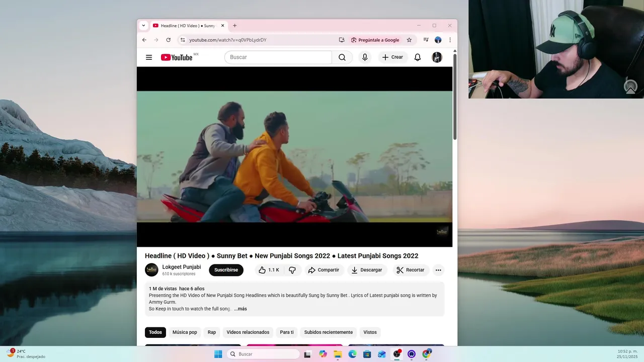Click the Descargar button

(367, 270)
